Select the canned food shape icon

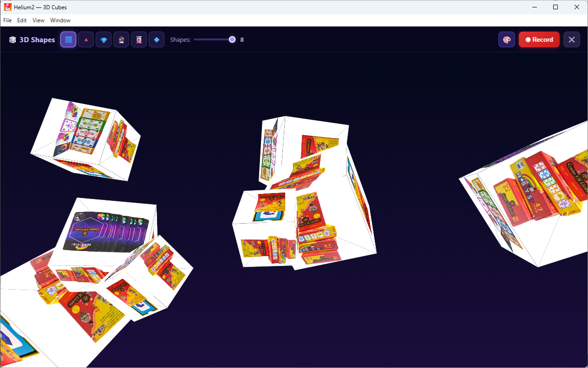click(138, 39)
